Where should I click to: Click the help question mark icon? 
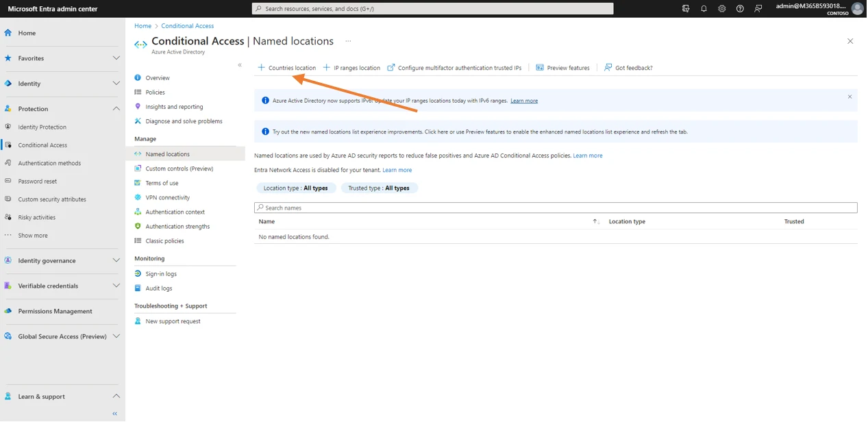coord(740,9)
